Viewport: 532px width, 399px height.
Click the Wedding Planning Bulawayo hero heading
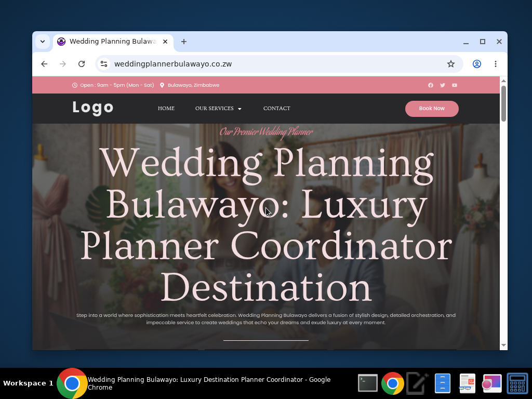pos(266,224)
